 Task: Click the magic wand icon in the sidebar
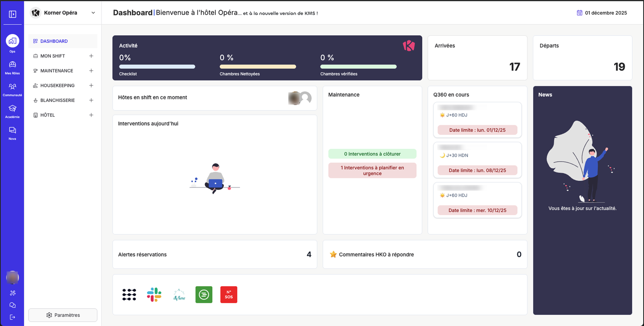pyautogui.click(x=12, y=293)
